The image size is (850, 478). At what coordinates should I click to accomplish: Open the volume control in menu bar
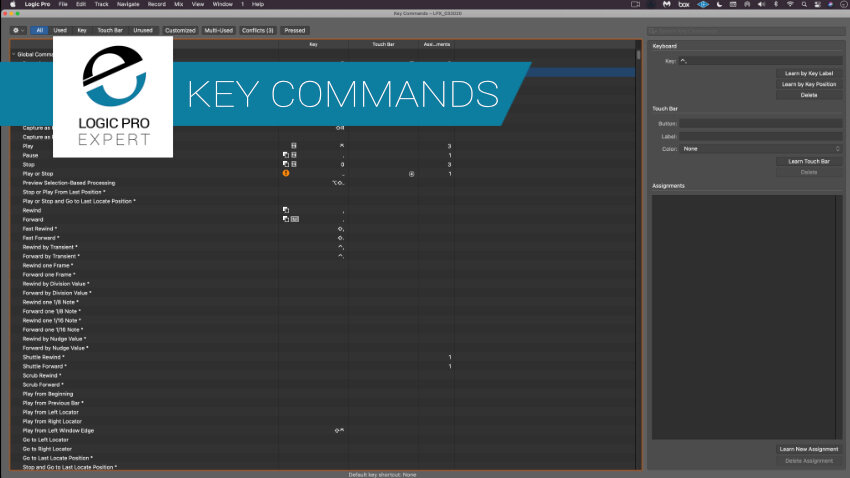pos(761,4)
